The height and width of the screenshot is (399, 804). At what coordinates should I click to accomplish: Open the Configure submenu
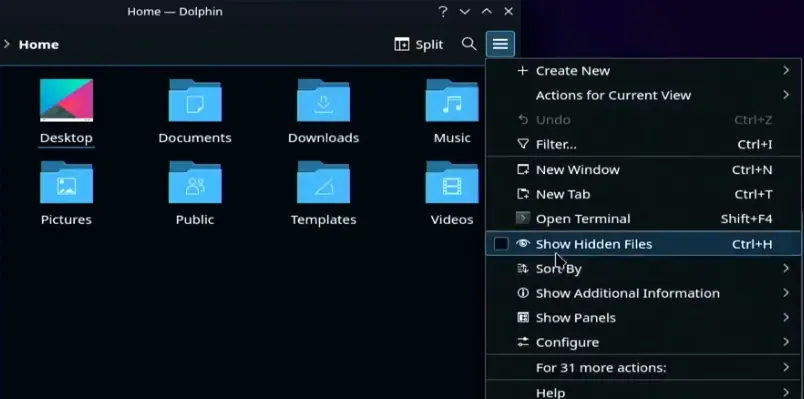[x=644, y=343]
